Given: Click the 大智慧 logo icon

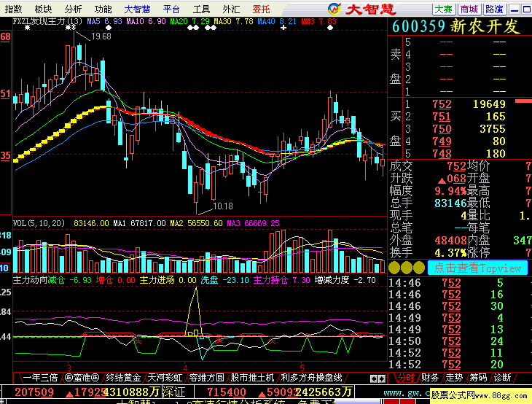Looking at the screenshot, I should click(x=335, y=9).
